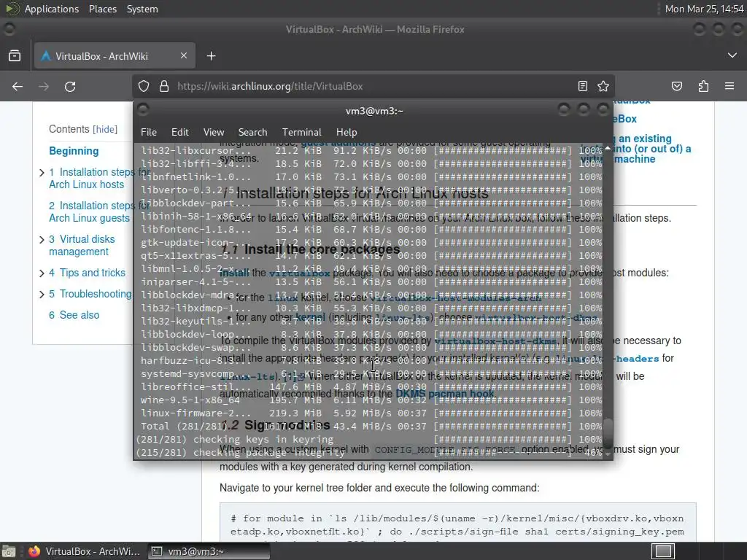
Task: Click show desktop icon in bottom panel
Action: [x=9, y=551]
